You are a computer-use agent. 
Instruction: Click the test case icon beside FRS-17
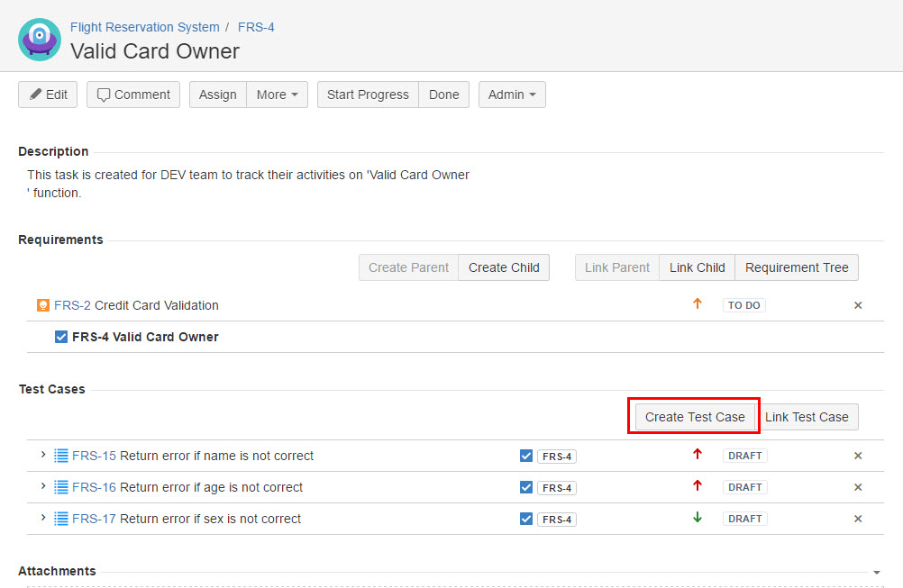(x=61, y=519)
